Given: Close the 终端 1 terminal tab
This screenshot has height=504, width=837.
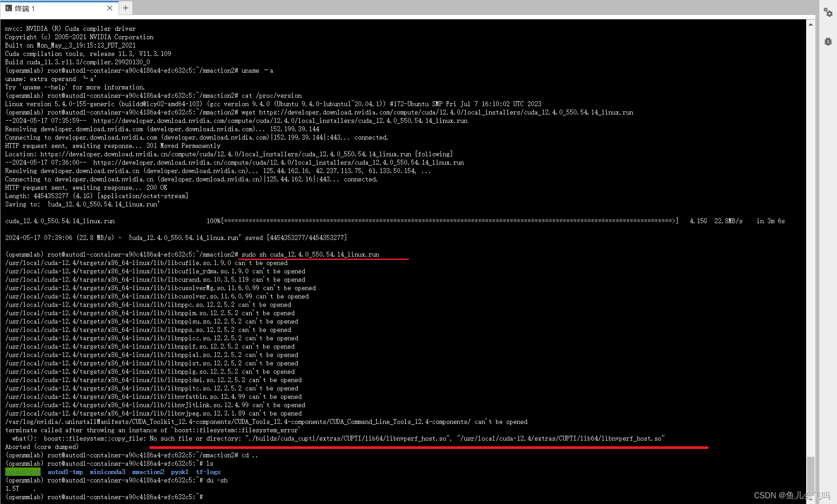Looking at the screenshot, I should pos(110,8).
